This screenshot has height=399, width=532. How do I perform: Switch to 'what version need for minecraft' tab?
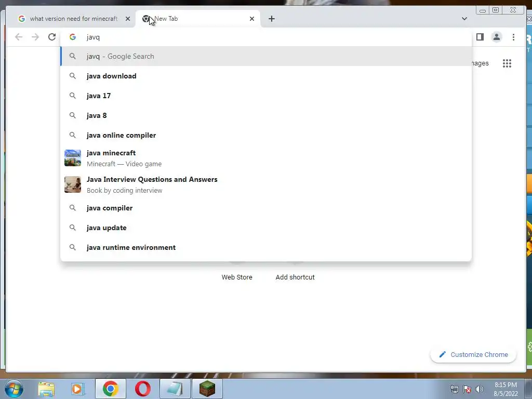pyautogui.click(x=74, y=19)
